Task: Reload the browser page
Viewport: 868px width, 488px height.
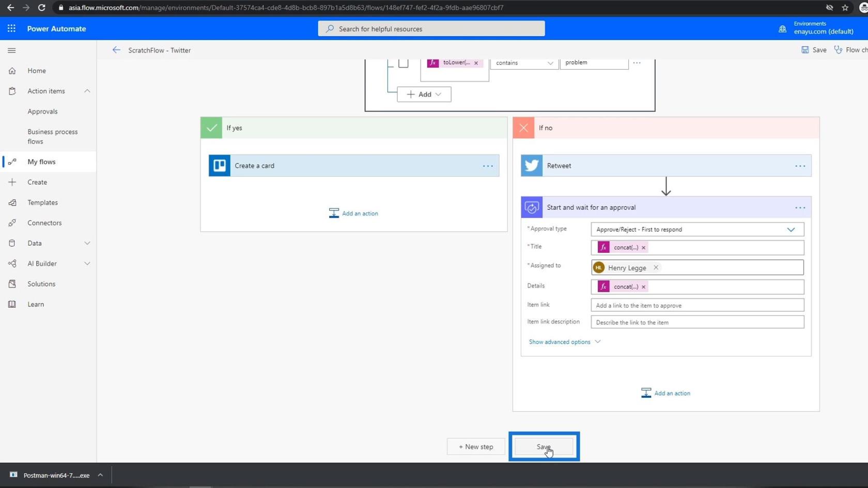Action: [x=42, y=8]
